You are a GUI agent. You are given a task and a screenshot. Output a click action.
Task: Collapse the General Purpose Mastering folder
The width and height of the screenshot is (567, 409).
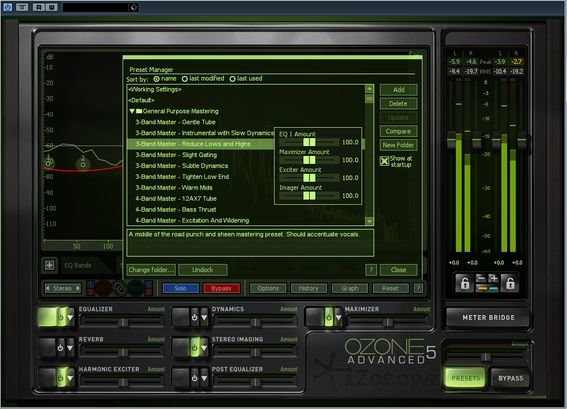(132, 111)
